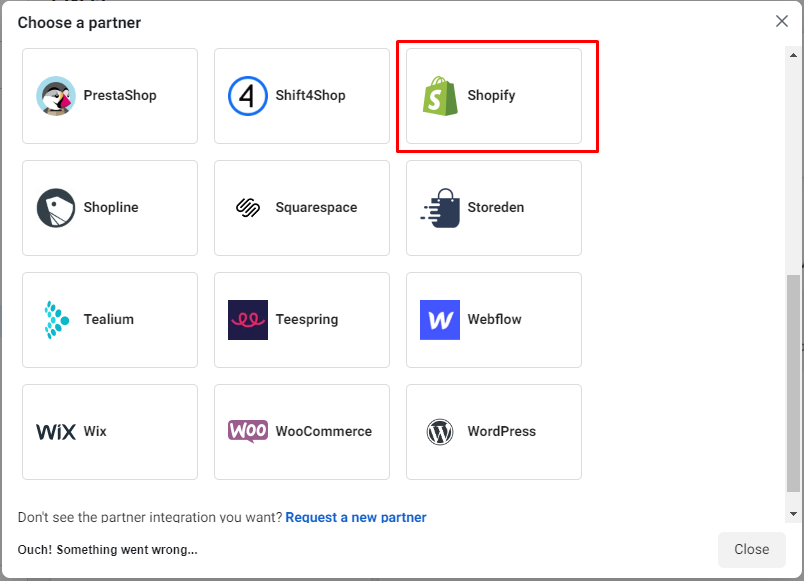
Task: Click the Tealium dotted logo icon
Action: pyautogui.click(x=56, y=319)
